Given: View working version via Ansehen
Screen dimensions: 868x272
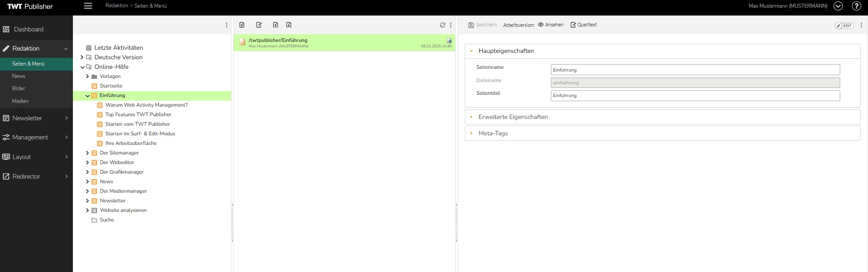Looking at the screenshot, I should pyautogui.click(x=550, y=25).
